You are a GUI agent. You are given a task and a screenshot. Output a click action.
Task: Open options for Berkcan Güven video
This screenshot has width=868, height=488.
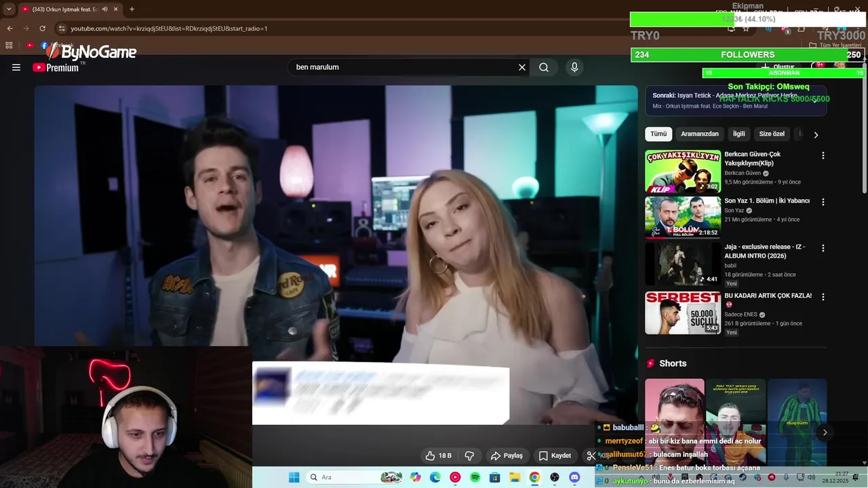tap(823, 156)
